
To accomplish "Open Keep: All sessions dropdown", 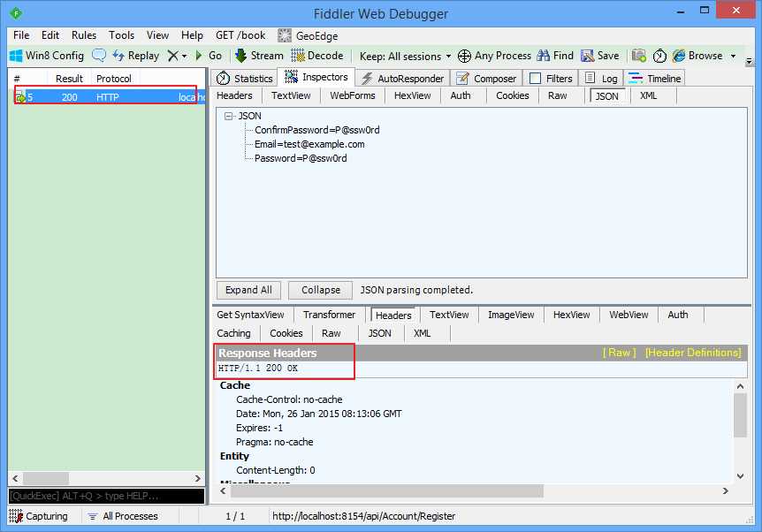I will coord(405,57).
